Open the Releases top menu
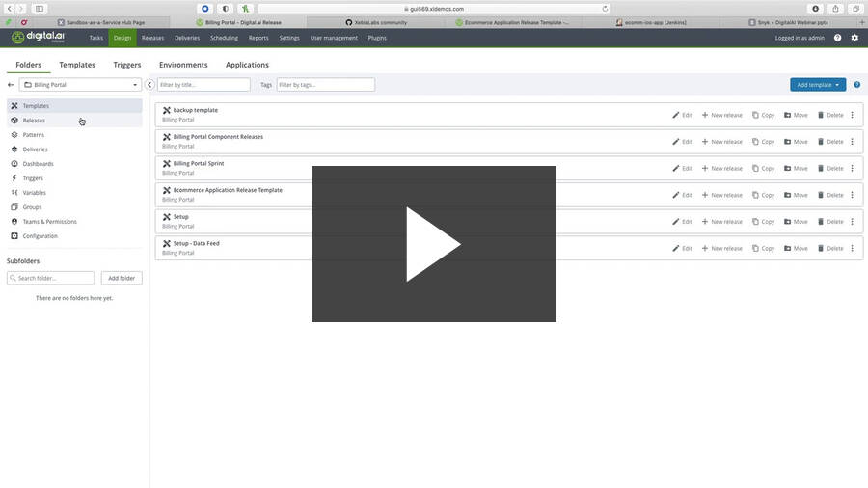This screenshot has height=488, width=868. [152, 38]
